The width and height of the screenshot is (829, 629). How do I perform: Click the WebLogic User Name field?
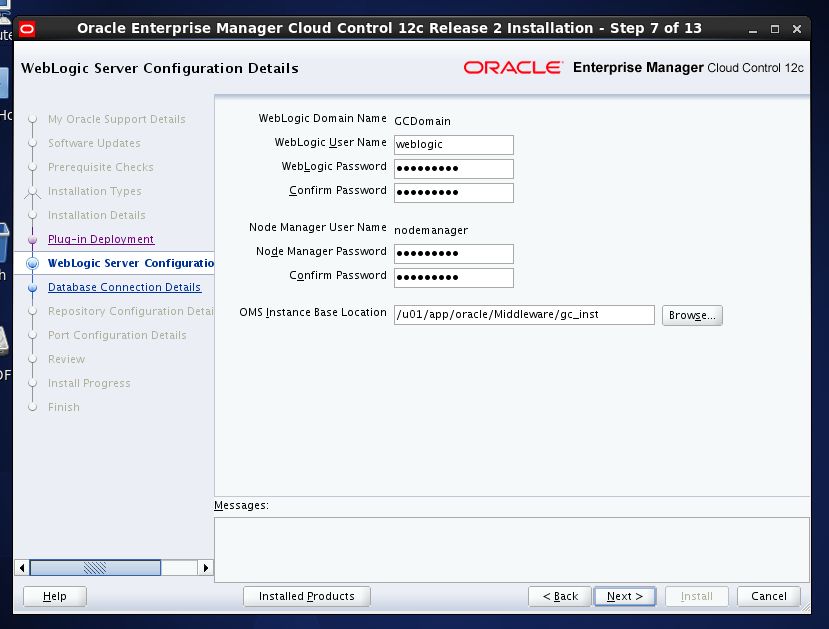[x=453, y=145]
